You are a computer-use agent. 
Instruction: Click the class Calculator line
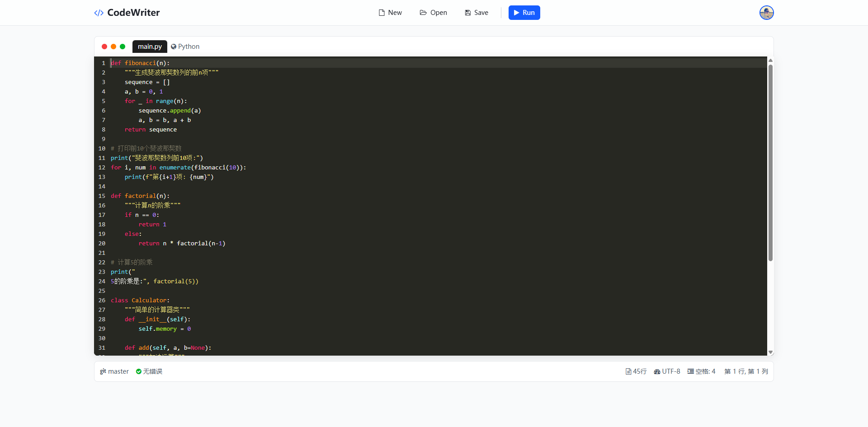(140, 300)
